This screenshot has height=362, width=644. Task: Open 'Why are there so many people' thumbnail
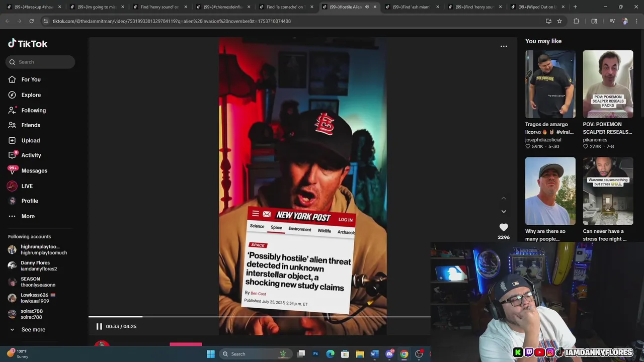pyautogui.click(x=550, y=191)
